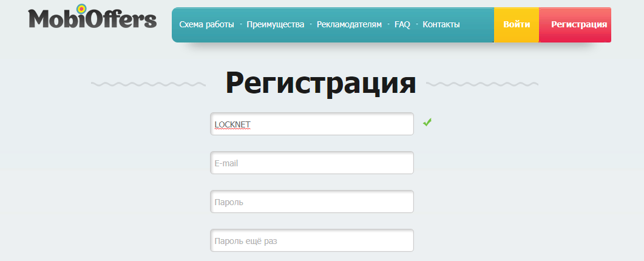The width and height of the screenshot is (644, 261).
Task: Open the Схема работы menu item
Action: click(x=206, y=25)
